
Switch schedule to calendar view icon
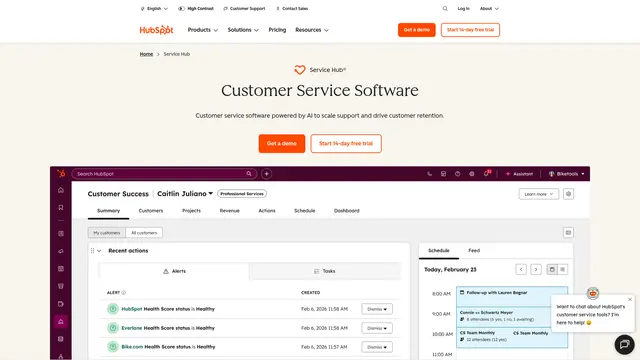(x=552, y=269)
